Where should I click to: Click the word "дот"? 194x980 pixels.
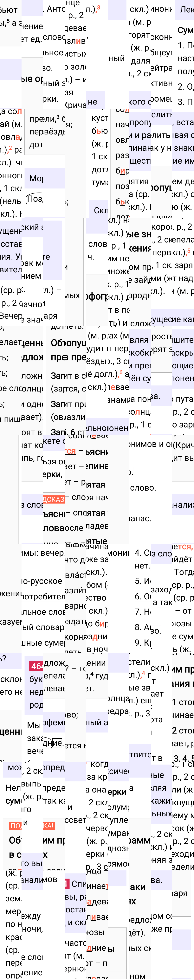click(x=36, y=145)
